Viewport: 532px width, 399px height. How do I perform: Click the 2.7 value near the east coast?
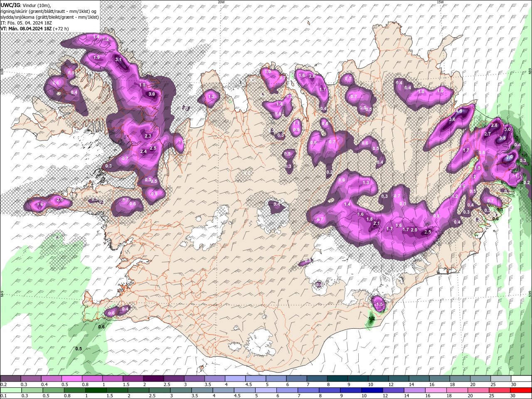[x=488, y=134]
